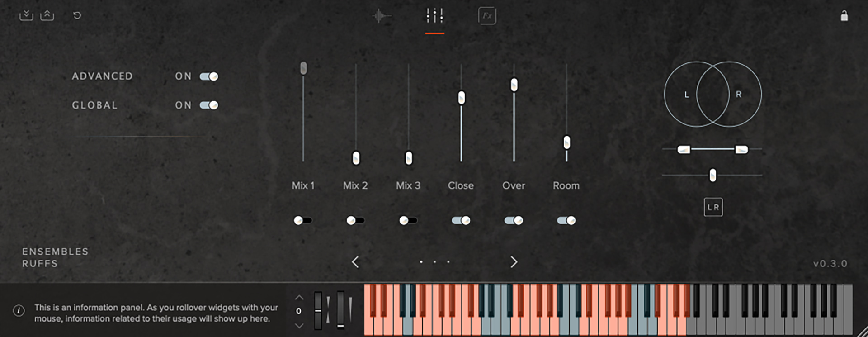The width and height of the screenshot is (868, 337).
Task: Click the LR stereo swap button
Action: point(713,207)
